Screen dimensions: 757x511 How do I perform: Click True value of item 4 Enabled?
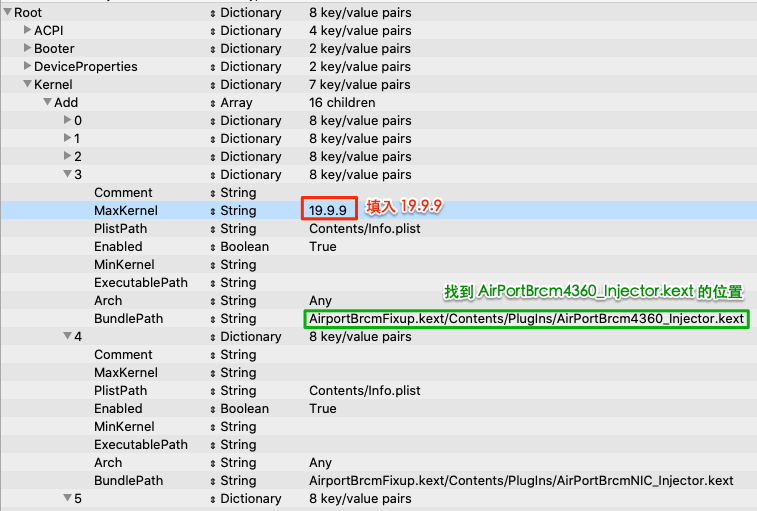point(323,409)
